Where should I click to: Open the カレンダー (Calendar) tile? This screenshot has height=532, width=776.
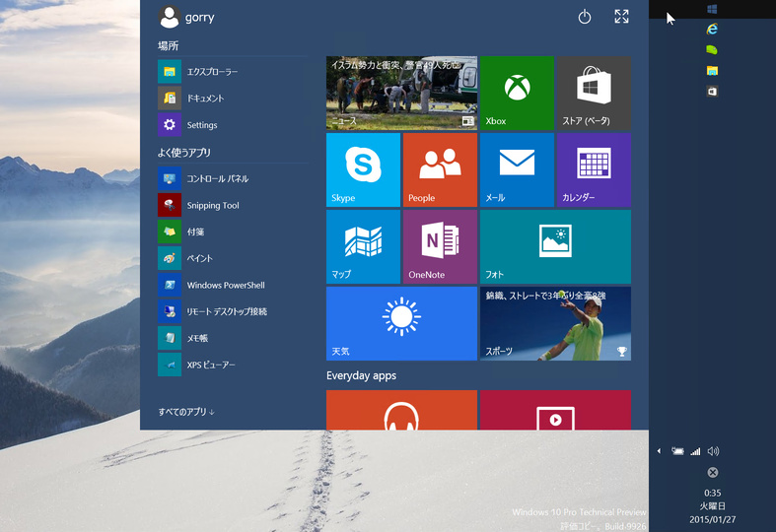[594, 169]
